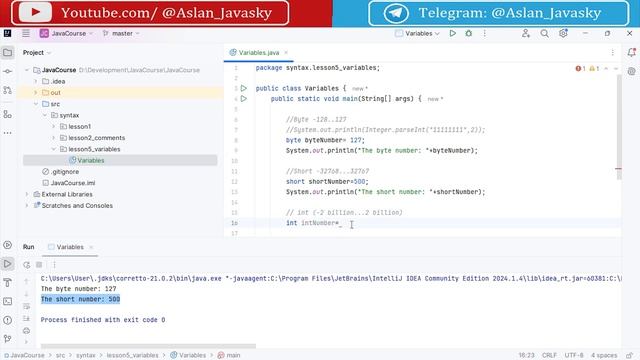Viewport: 640px width, 360px height.
Task: Collapse the syntax package
Action: tap(44, 116)
